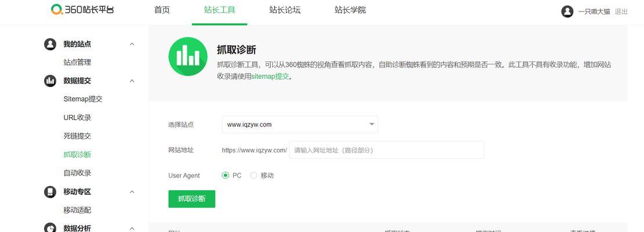The image size is (644, 232).
Task: Click the 数据提交 section heading
Action: tap(77, 81)
